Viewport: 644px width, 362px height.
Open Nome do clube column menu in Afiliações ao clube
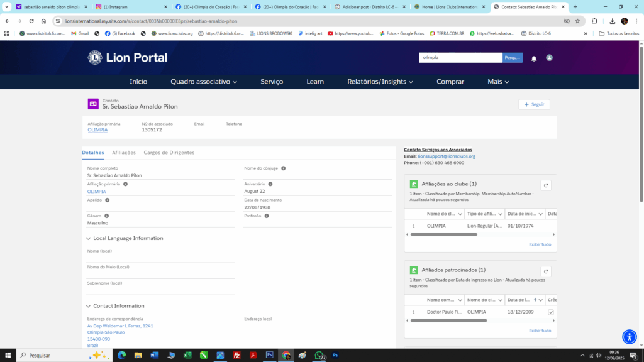click(460, 214)
